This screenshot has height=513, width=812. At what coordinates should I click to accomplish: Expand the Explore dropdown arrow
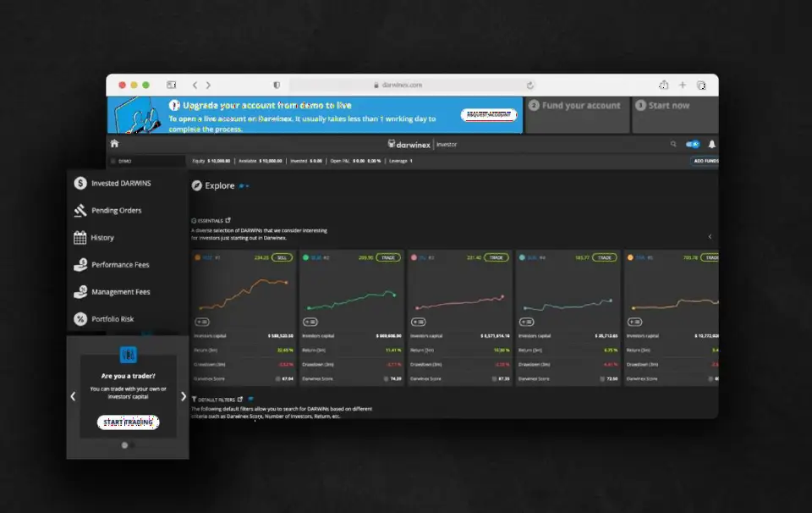(x=248, y=186)
